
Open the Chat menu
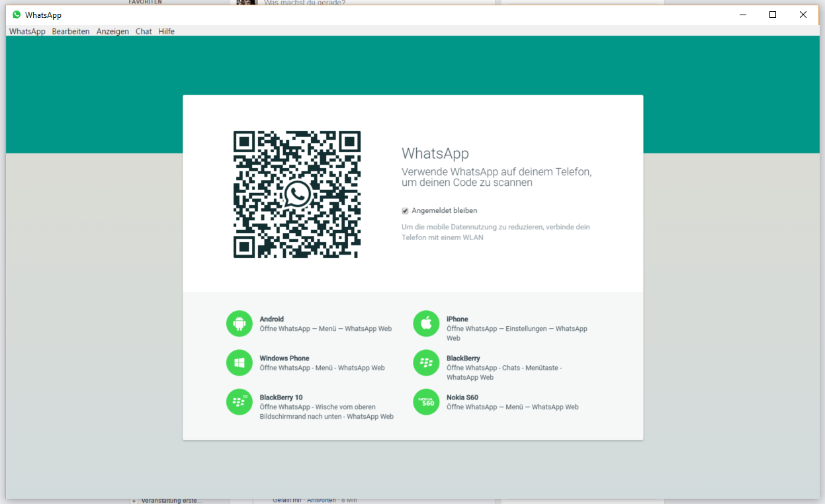click(x=144, y=31)
